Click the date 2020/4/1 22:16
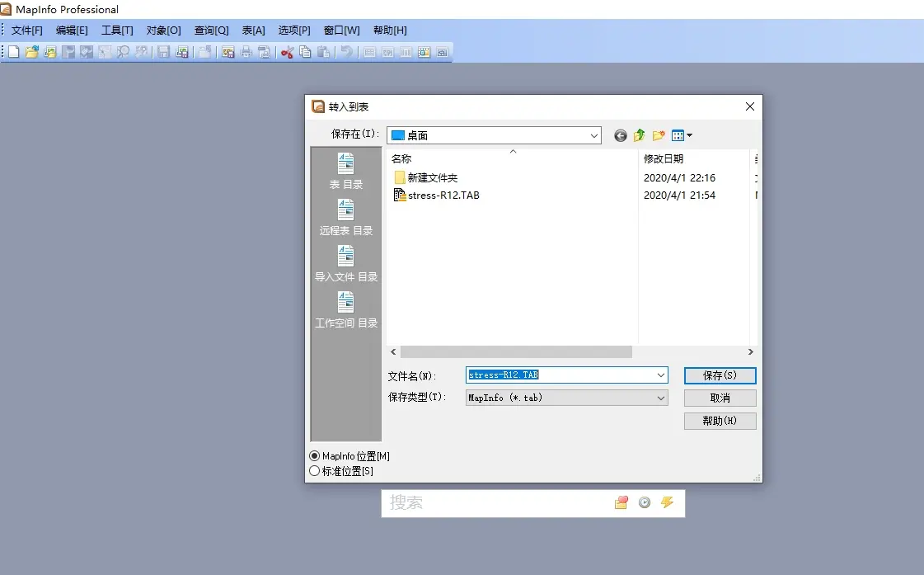Screen dimensions: 924x575 tap(679, 177)
